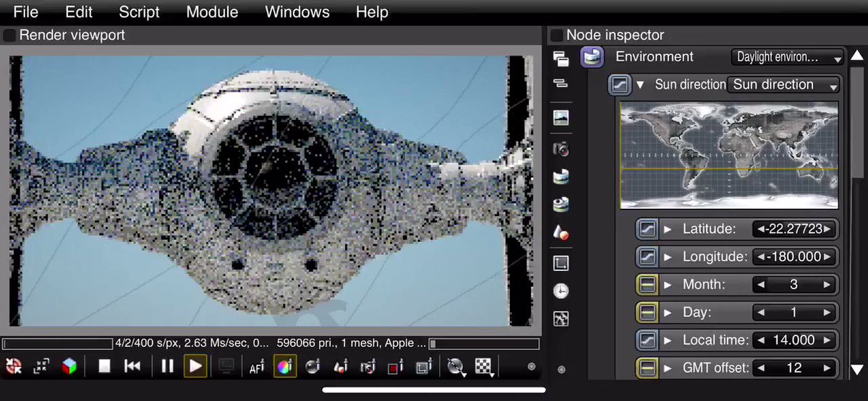This screenshot has height=401, width=868.
Task: Pause the render
Action: (167, 366)
